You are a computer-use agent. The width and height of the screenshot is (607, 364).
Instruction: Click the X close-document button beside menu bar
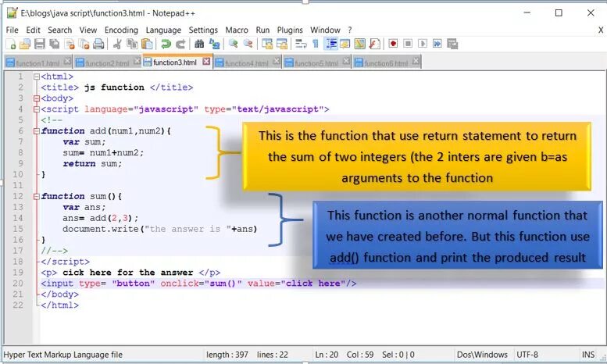coord(601,30)
